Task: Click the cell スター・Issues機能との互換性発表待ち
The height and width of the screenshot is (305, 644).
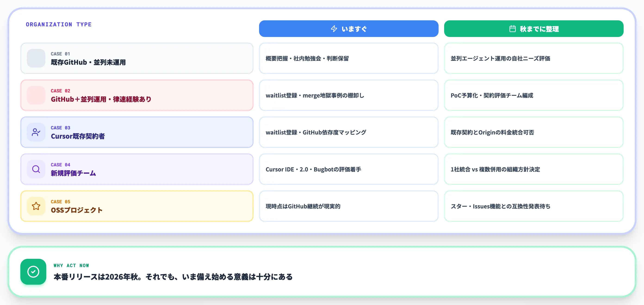Action: pos(533,206)
